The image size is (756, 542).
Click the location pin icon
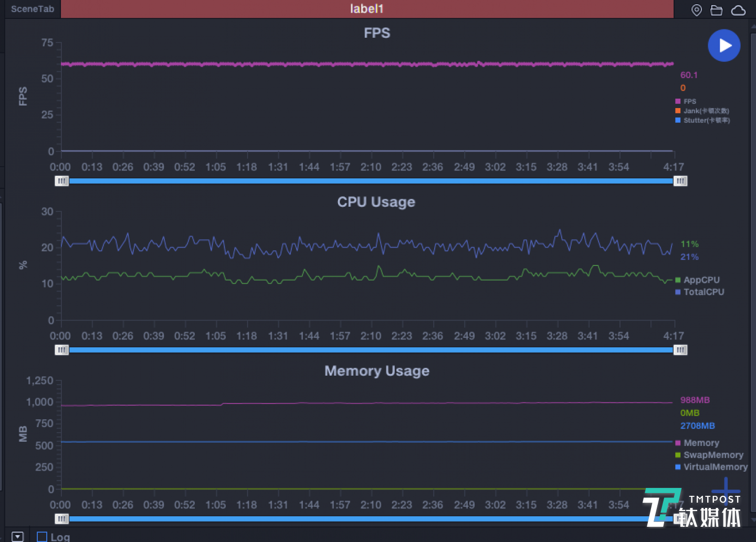(x=696, y=10)
